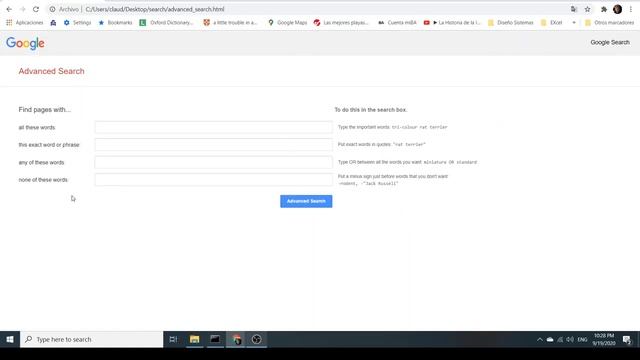Open the Excel bookmark folder
This screenshot has width=640, height=360.
(551, 22)
